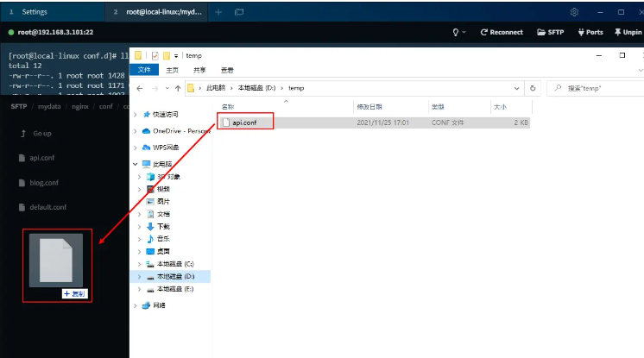The image size is (644, 358).
Task: Click the default.conf file icon
Action: tap(22, 207)
